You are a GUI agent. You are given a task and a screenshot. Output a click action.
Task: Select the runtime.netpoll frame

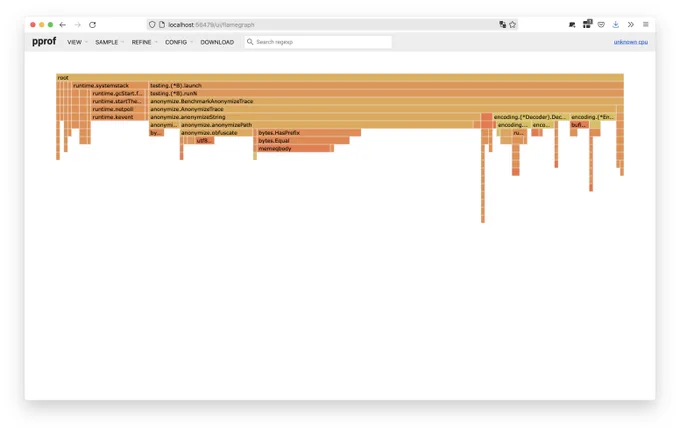tap(118, 109)
